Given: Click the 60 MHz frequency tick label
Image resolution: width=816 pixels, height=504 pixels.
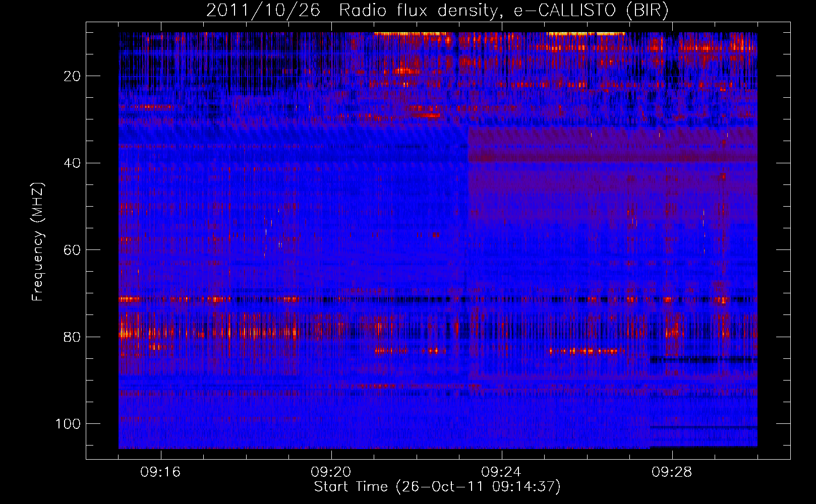Looking at the screenshot, I should click(72, 250).
